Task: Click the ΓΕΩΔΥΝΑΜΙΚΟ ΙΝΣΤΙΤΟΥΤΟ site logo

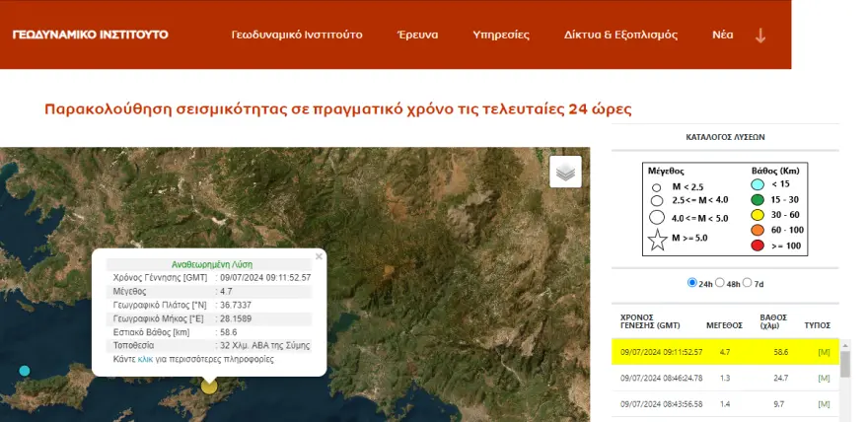Action: 90,35
